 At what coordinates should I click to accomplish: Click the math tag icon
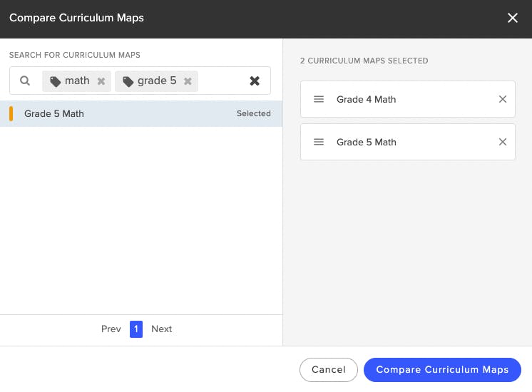pos(56,81)
